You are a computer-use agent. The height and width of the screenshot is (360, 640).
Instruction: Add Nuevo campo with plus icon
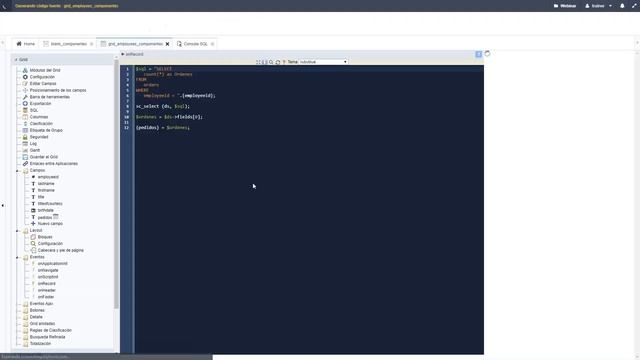[33, 224]
